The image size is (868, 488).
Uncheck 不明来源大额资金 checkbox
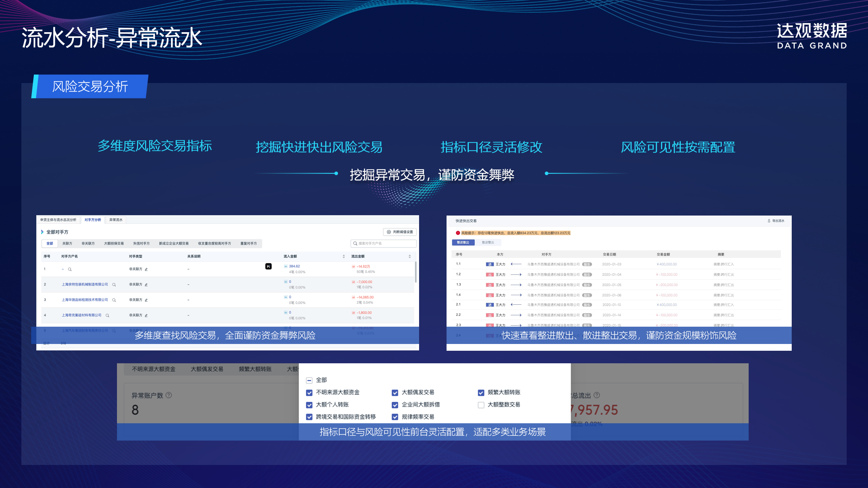click(309, 393)
